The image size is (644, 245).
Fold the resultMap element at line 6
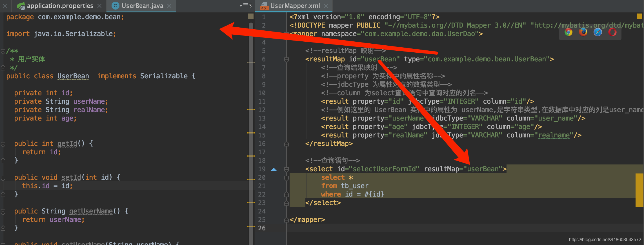click(x=287, y=59)
